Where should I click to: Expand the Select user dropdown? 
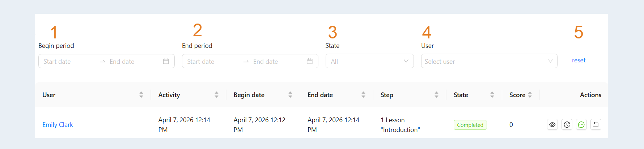(489, 61)
